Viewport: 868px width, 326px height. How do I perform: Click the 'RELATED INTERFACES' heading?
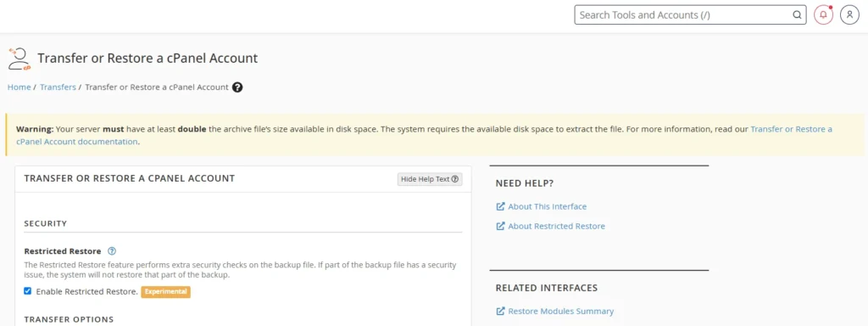point(547,289)
